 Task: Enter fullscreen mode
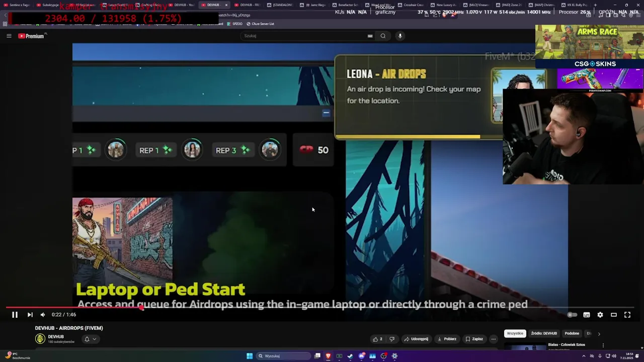click(x=627, y=315)
